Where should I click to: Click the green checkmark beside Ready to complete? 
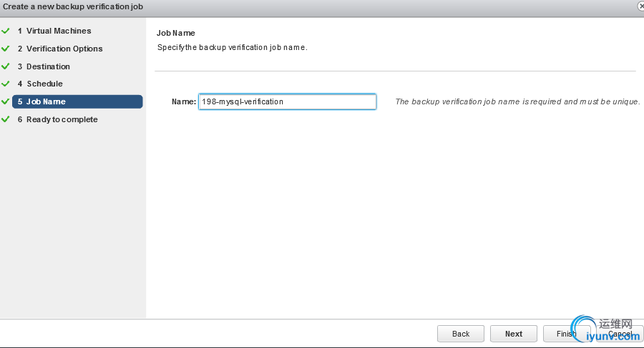(x=5, y=119)
